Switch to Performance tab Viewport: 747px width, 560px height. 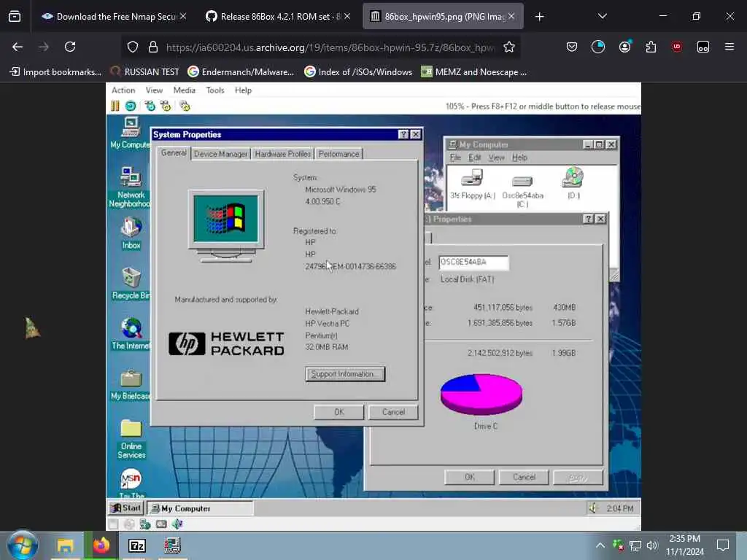(338, 154)
